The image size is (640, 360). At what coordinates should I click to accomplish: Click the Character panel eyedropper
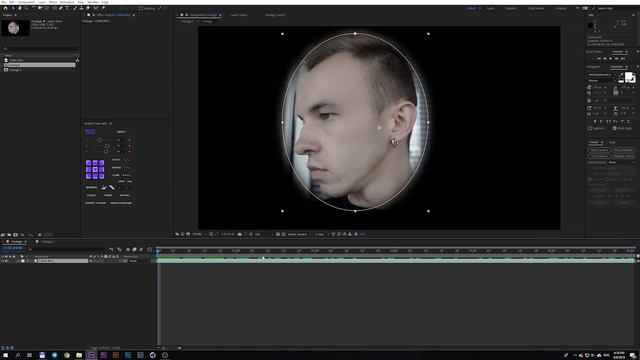click(x=621, y=75)
